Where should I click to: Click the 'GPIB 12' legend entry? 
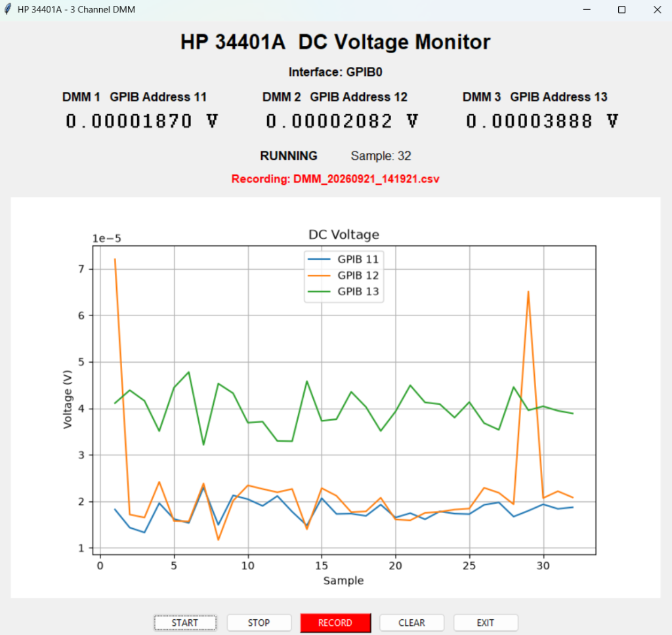pos(343,275)
